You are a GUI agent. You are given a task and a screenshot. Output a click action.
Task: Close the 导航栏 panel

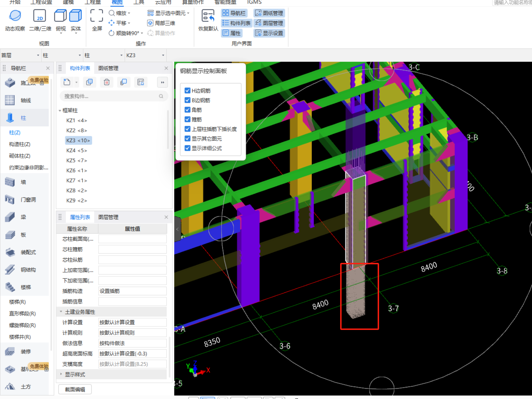48,68
